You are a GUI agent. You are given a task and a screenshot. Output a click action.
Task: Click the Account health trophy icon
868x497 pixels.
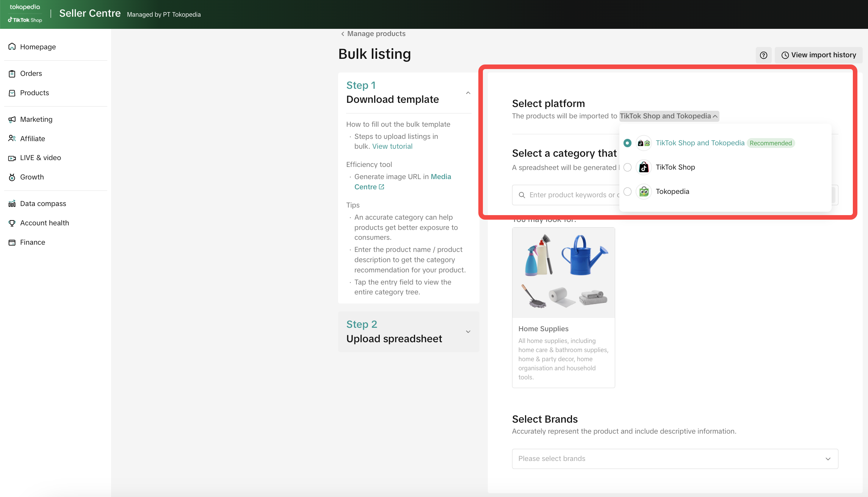point(12,223)
